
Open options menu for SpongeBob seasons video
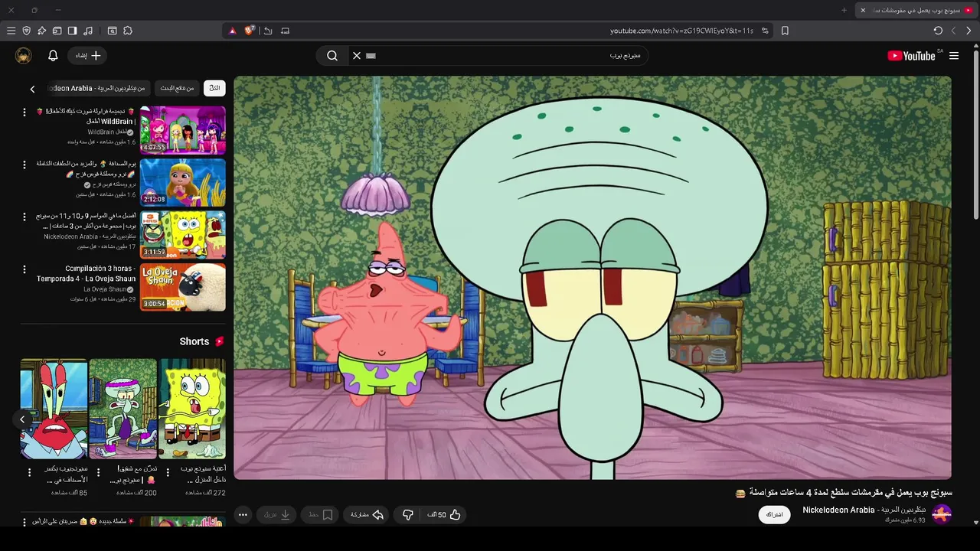coord(24,217)
